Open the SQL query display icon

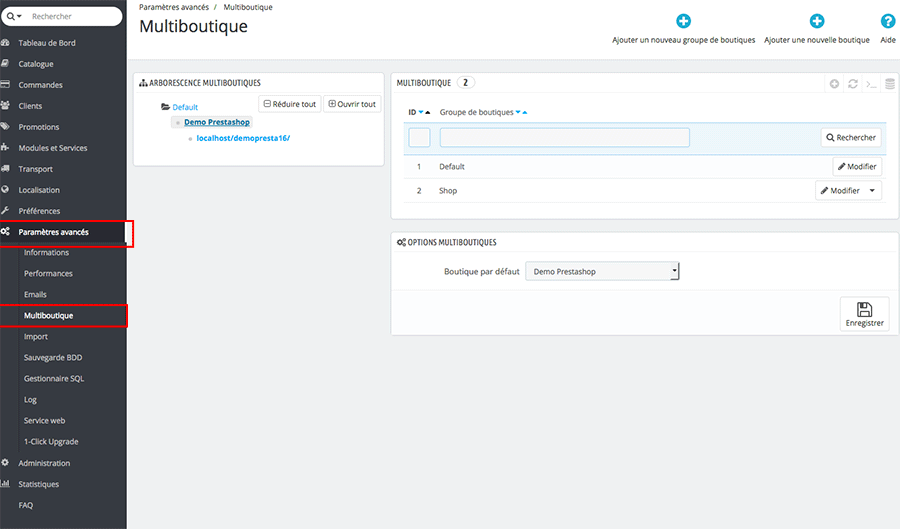(x=871, y=84)
